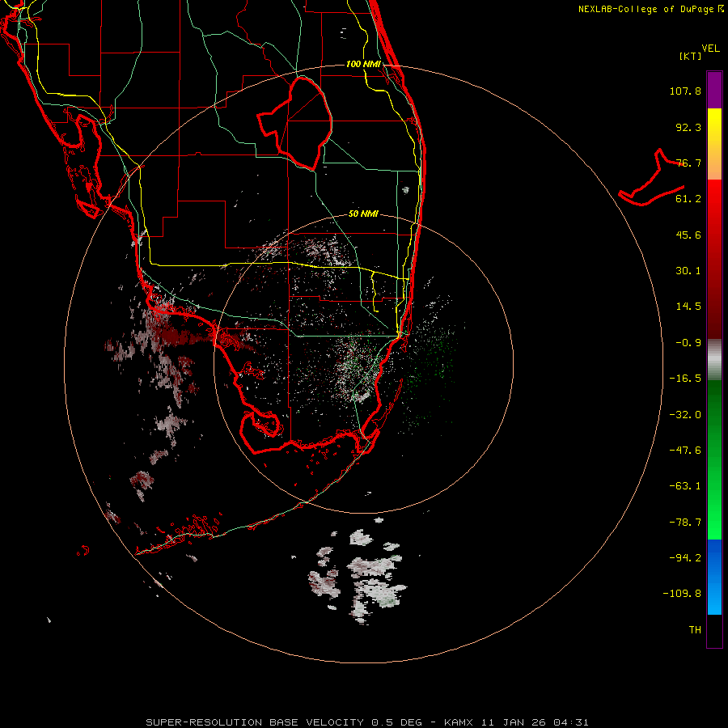
Task: Click the VEL legend title
Action: click(710, 49)
